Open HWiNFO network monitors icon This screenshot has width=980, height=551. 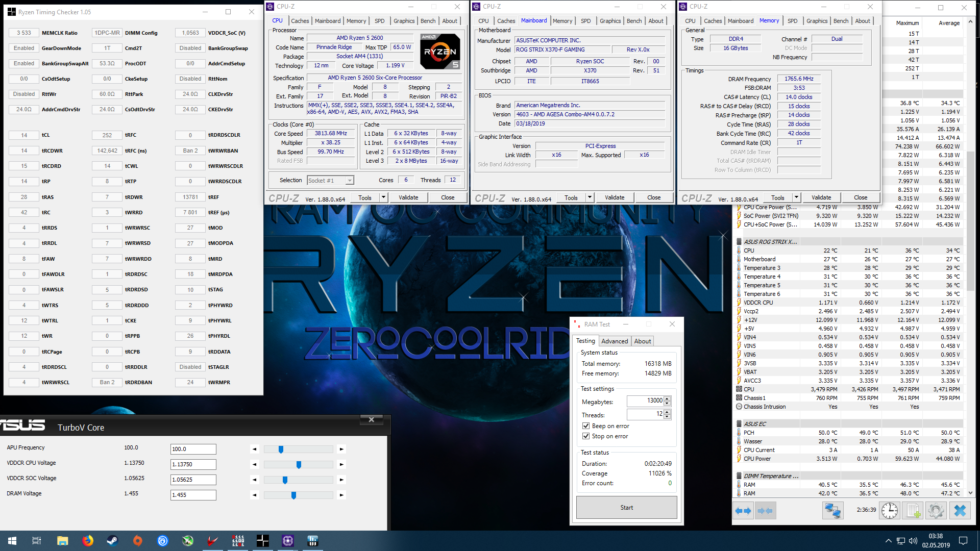tap(832, 510)
